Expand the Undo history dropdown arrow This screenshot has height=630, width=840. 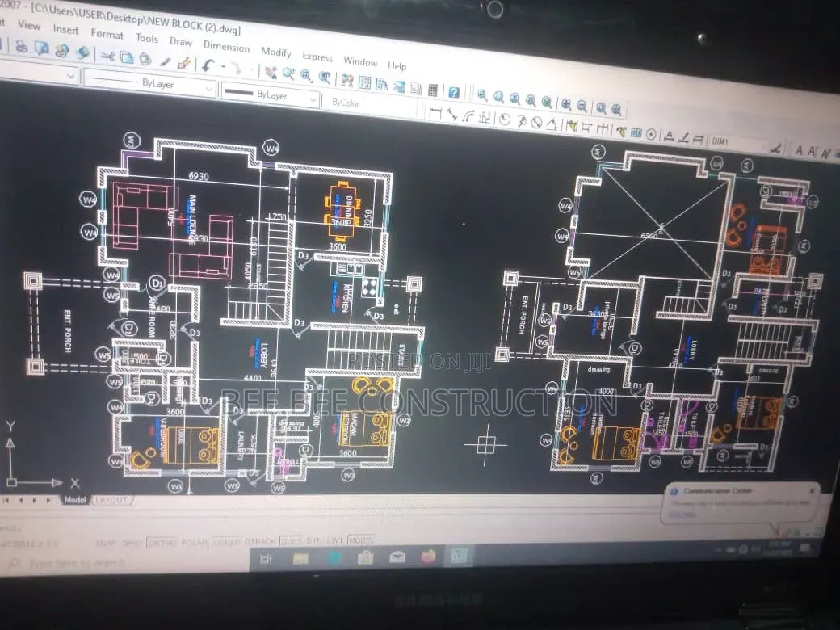[222, 68]
